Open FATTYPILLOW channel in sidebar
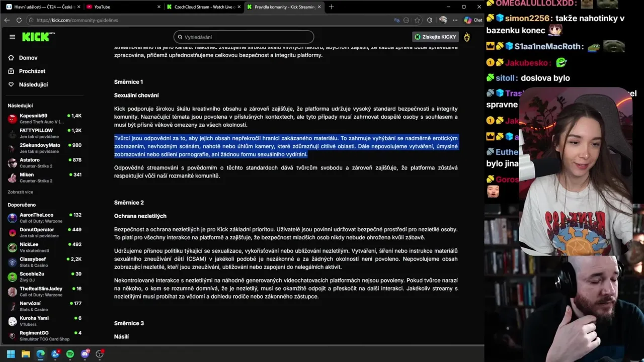Image resolution: width=644 pixels, height=362 pixels. tap(44, 133)
